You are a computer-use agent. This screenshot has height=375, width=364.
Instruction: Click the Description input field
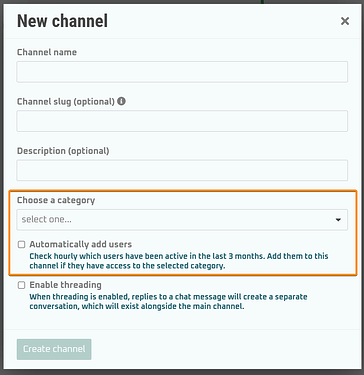tap(182, 170)
